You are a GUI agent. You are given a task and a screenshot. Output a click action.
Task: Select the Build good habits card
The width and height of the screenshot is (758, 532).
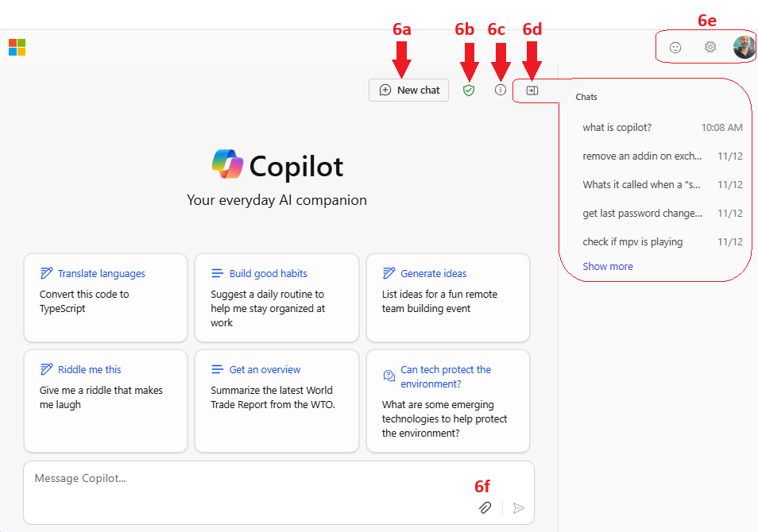tap(277, 298)
